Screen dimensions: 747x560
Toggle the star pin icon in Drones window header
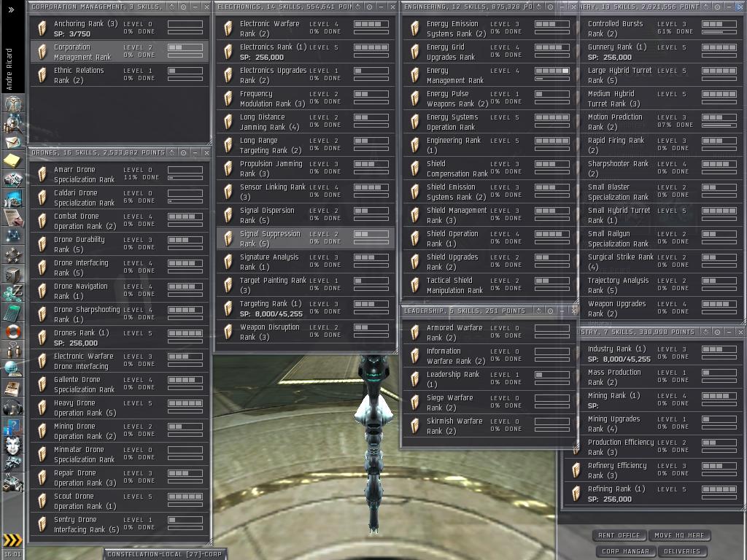click(x=171, y=152)
